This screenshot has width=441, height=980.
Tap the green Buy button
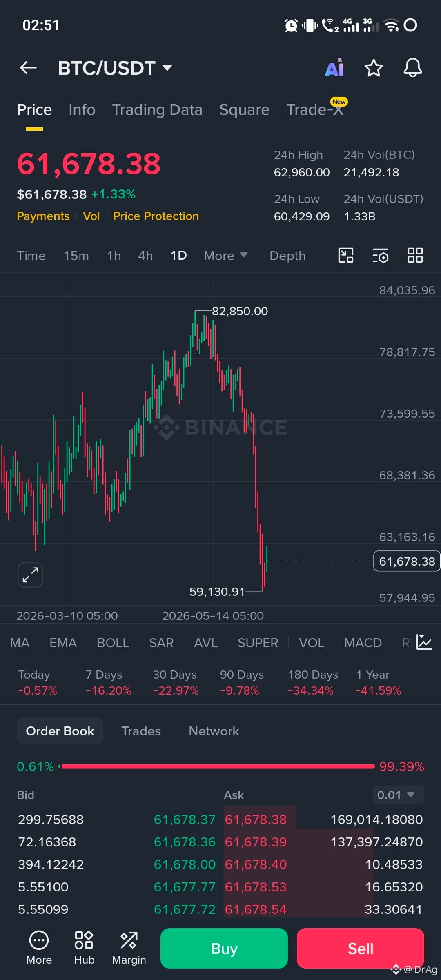coord(224,948)
